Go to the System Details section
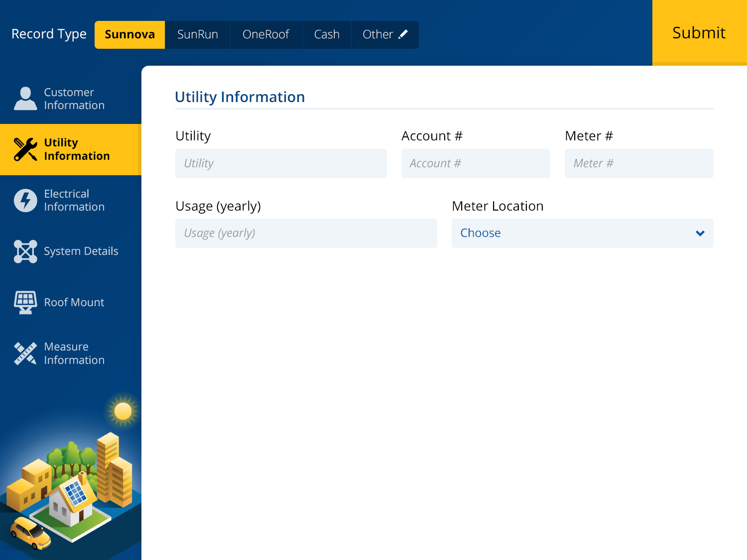The image size is (747, 560). point(71,251)
